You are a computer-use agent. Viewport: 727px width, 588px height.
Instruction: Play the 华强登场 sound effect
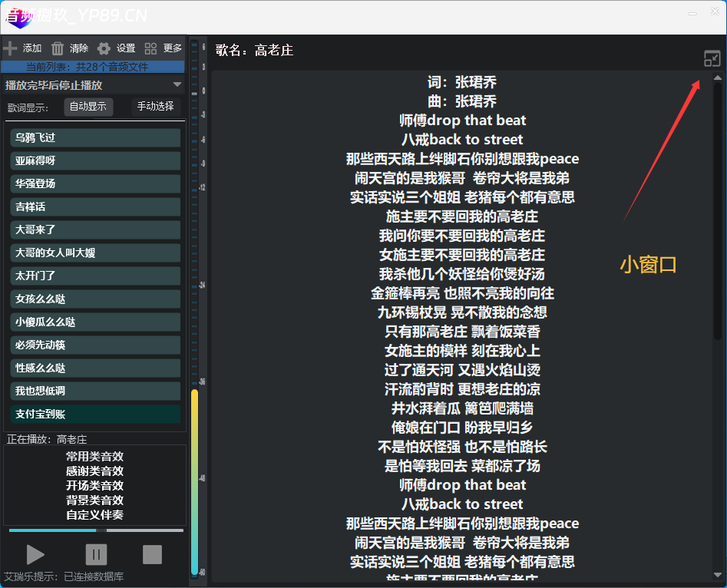pyautogui.click(x=95, y=184)
